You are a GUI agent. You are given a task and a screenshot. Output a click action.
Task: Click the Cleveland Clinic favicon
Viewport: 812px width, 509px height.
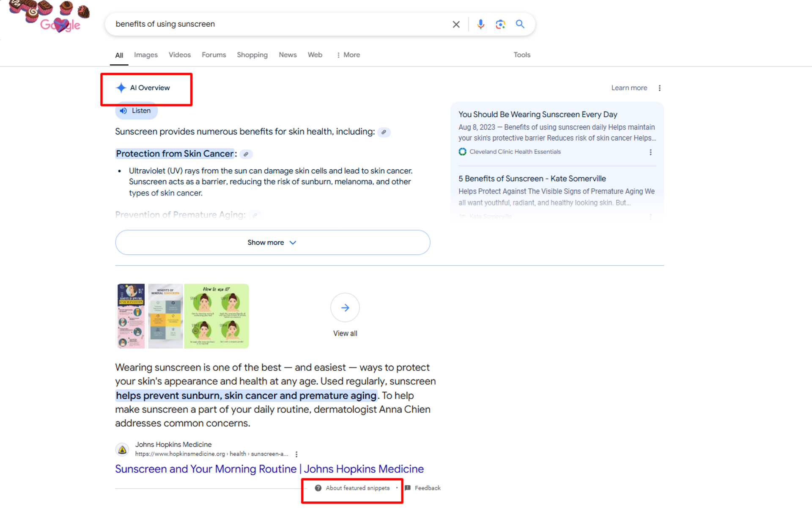tap(463, 151)
